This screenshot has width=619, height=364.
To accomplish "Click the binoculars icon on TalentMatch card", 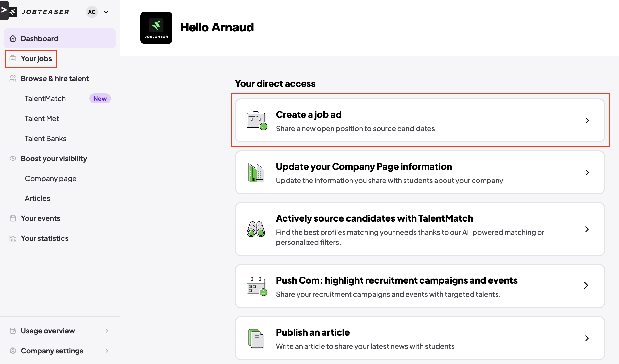I will [x=256, y=229].
